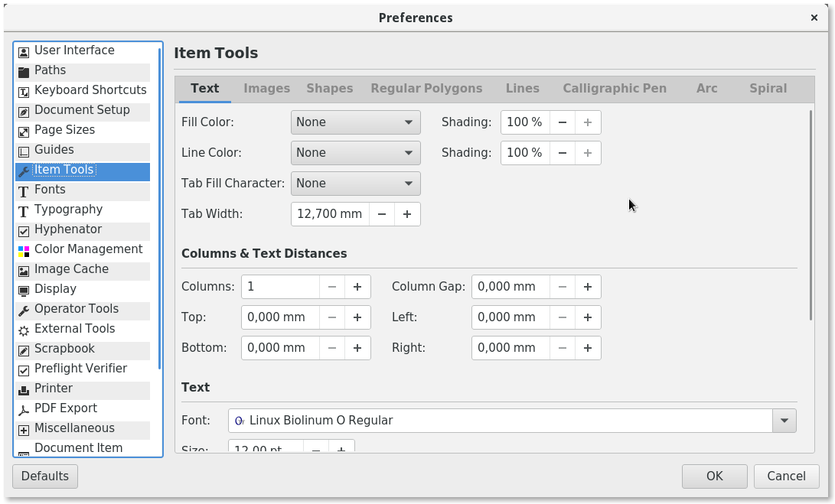The image size is (835, 504).
Task: Increase the Columns value with plus
Action: [x=357, y=287]
